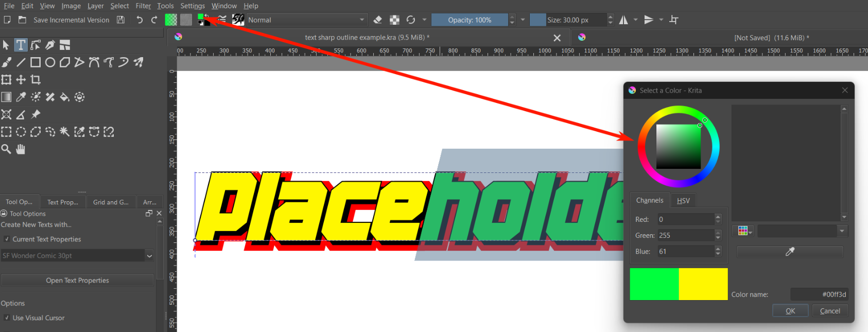Open the horizontal mirror options arrow
868x332 pixels.
[x=636, y=20]
